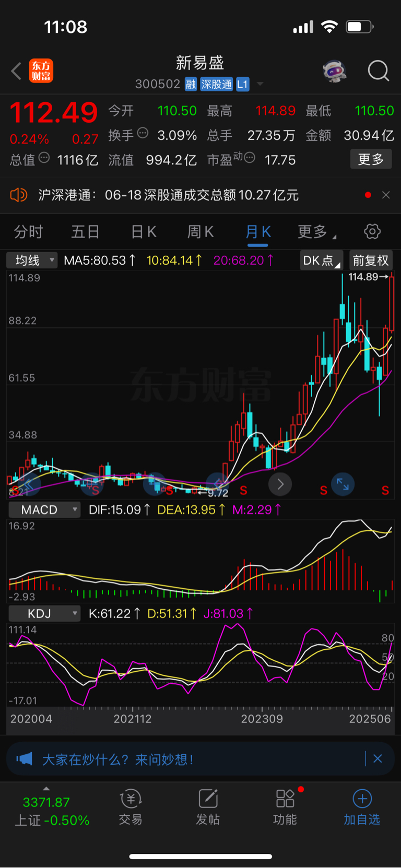Tap the MA5:80.53 value
The height and width of the screenshot is (868, 401).
click(99, 260)
